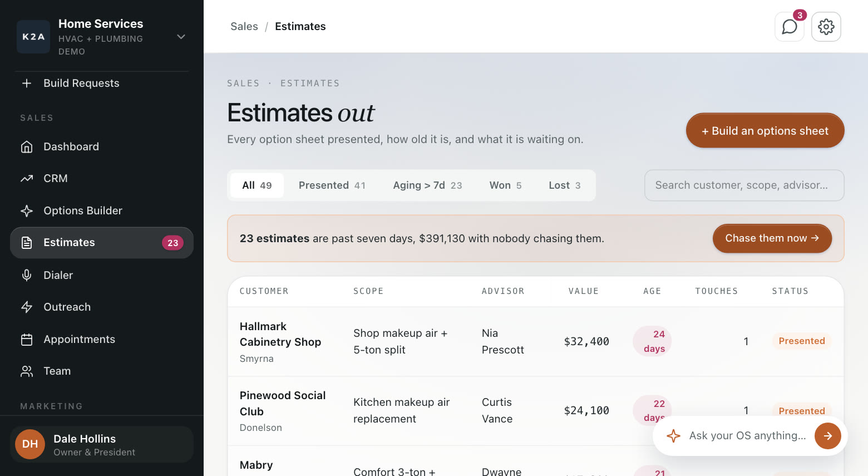Click Build an options sheet button
The width and height of the screenshot is (868, 476).
765,131
